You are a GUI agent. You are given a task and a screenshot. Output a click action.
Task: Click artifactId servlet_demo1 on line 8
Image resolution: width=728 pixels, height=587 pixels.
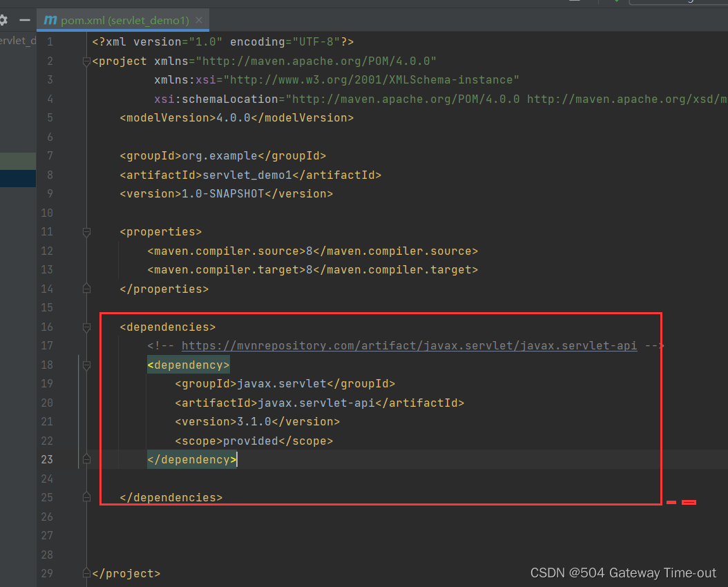coord(250,175)
